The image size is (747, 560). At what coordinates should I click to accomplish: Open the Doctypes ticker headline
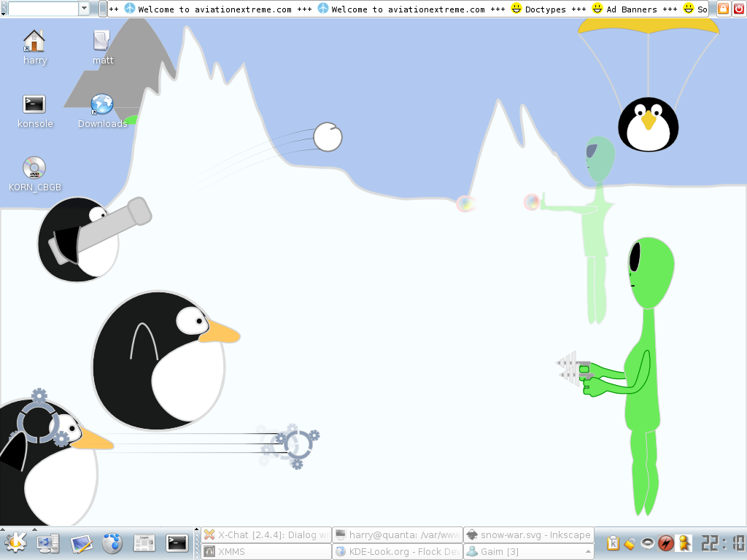click(x=546, y=9)
